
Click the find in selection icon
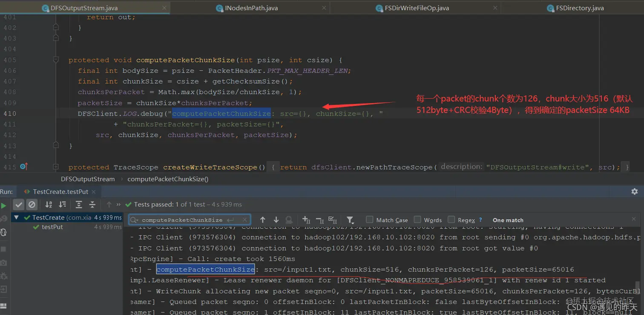click(289, 220)
